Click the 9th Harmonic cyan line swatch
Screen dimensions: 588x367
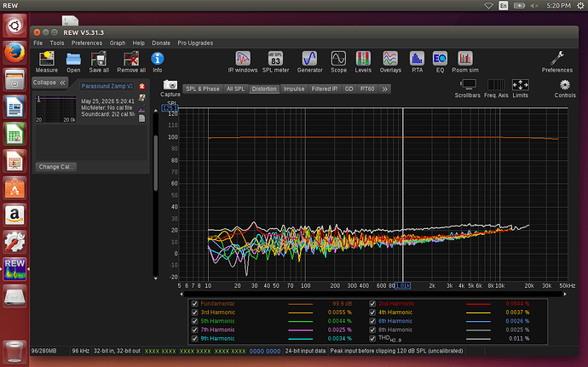[300, 339]
